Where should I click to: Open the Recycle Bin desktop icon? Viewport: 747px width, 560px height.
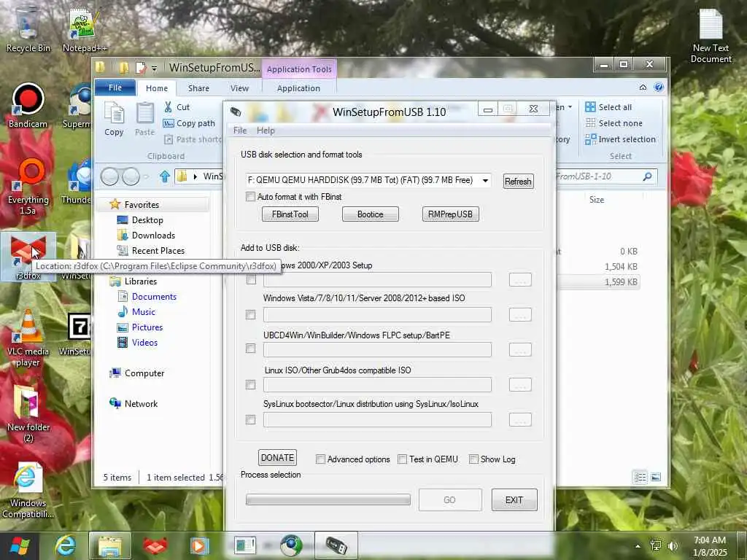click(28, 28)
